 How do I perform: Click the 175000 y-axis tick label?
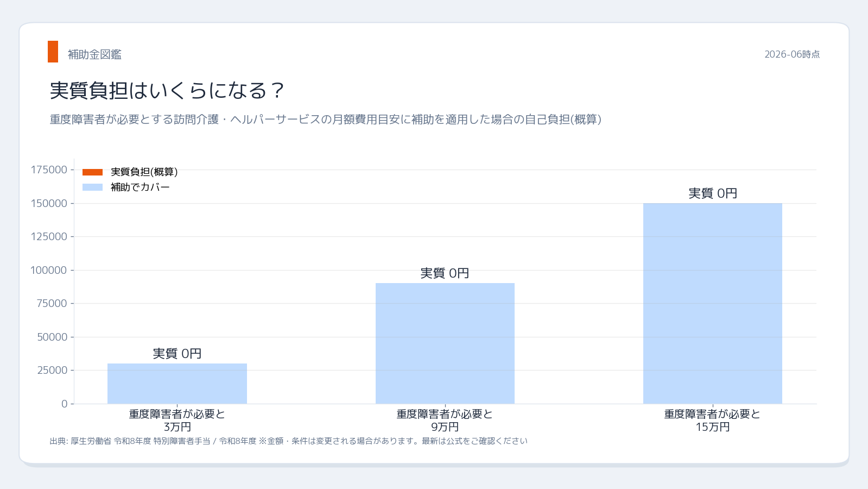(x=49, y=170)
